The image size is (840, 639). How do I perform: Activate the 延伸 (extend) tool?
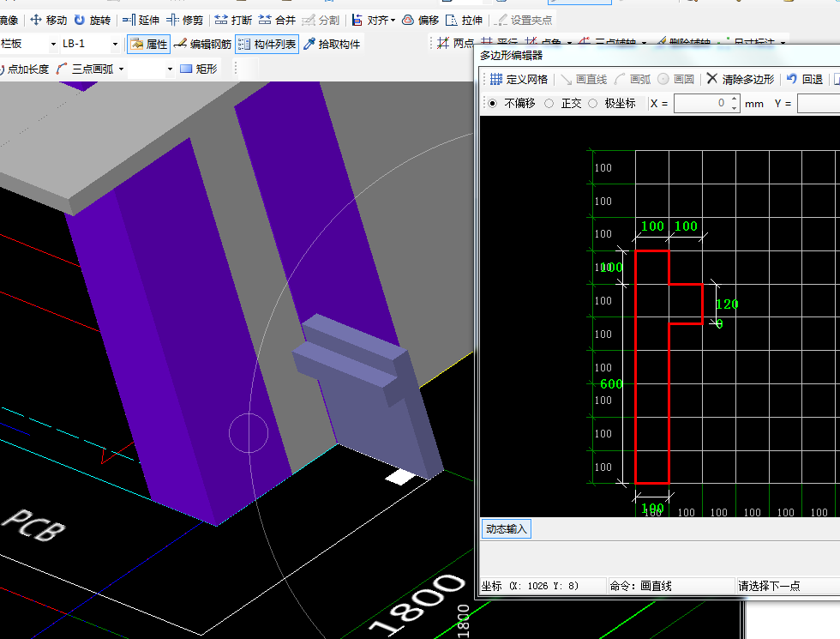click(x=141, y=21)
